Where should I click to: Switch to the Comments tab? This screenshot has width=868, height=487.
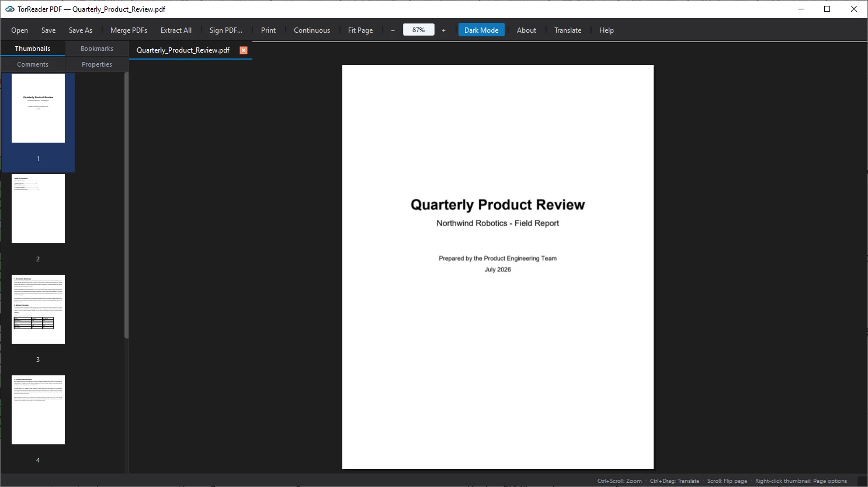click(33, 64)
